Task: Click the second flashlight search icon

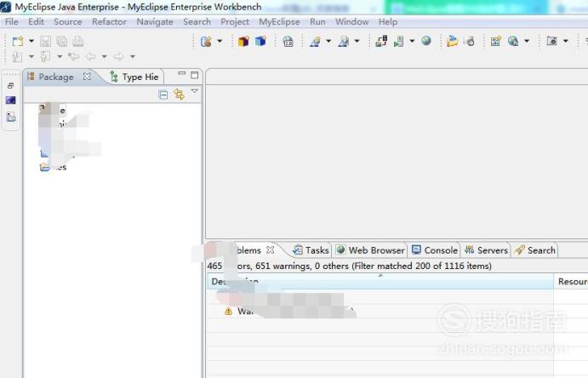Action: point(344,41)
